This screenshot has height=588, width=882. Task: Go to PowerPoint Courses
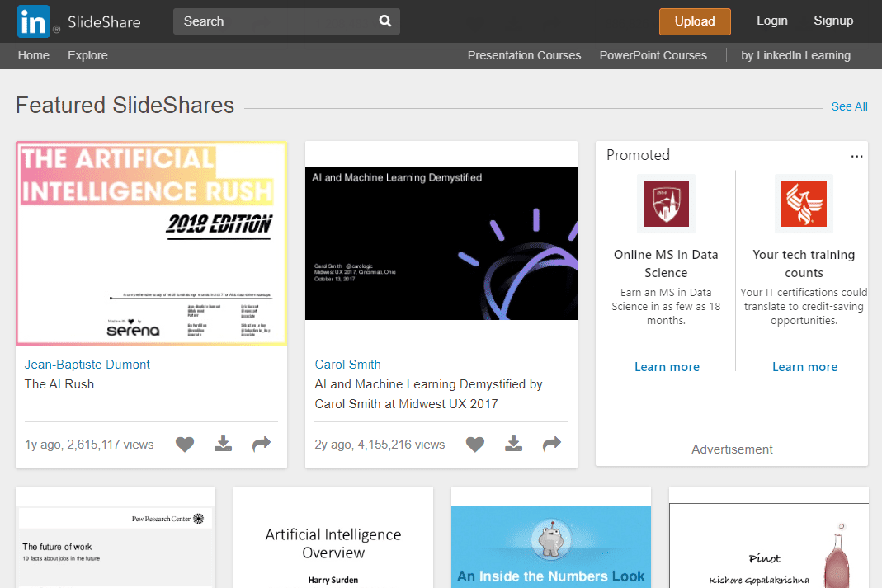click(x=653, y=55)
